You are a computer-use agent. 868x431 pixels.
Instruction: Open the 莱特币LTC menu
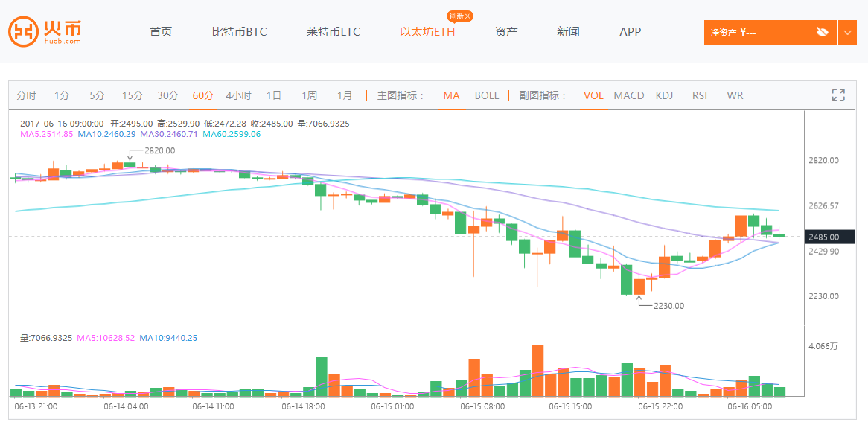coord(333,32)
